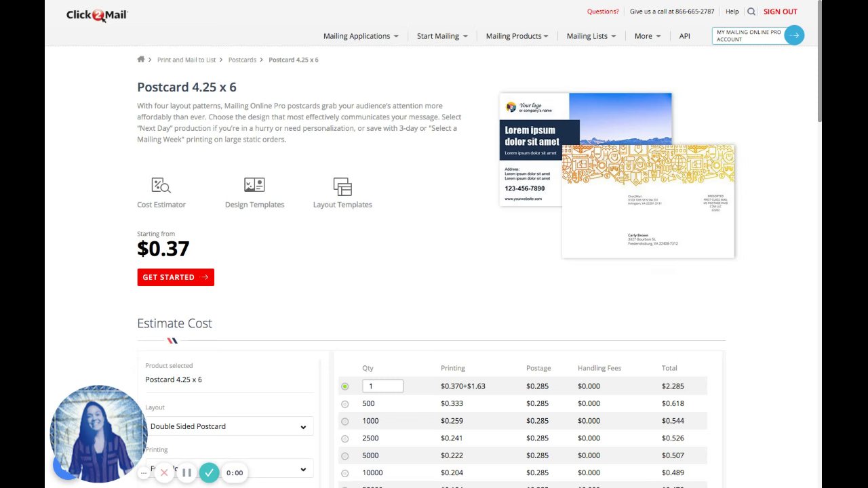Select the quantity 1 radio button
The image size is (868, 488).
point(345,386)
